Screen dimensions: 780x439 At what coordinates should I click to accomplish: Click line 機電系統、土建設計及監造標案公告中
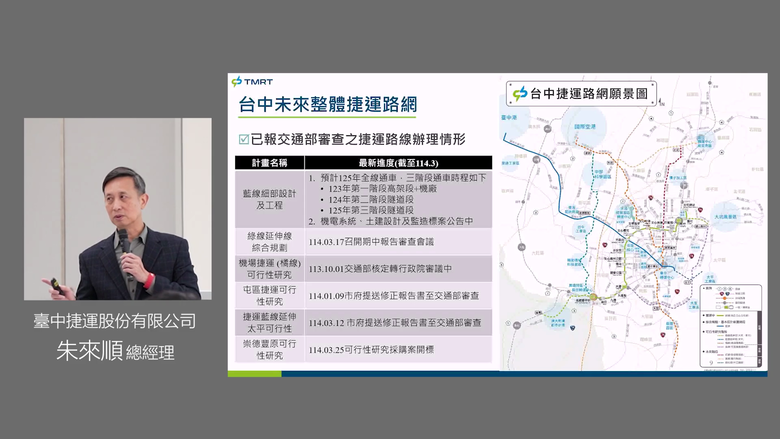396,221
